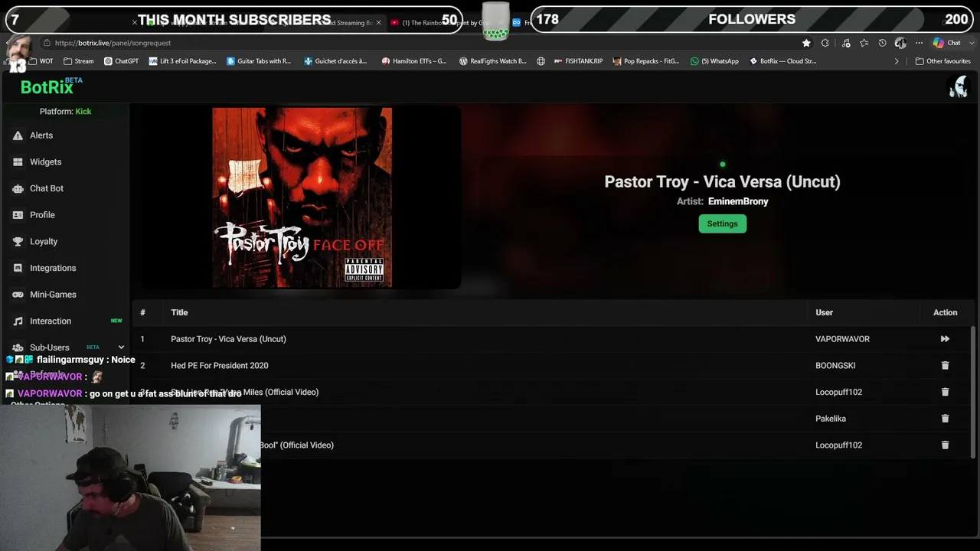
Task: Click the site info icon beside URL
Action: [47, 43]
